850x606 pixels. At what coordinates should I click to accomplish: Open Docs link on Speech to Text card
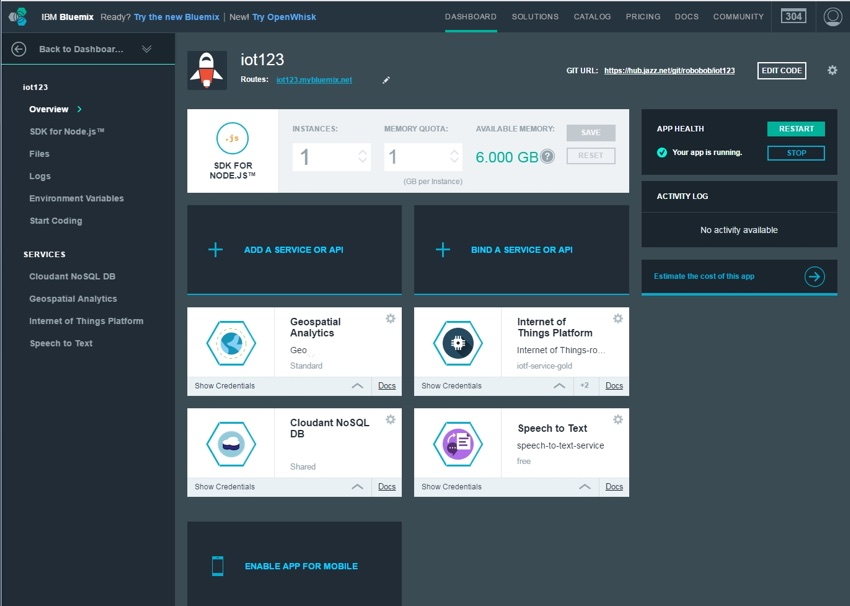coord(614,487)
